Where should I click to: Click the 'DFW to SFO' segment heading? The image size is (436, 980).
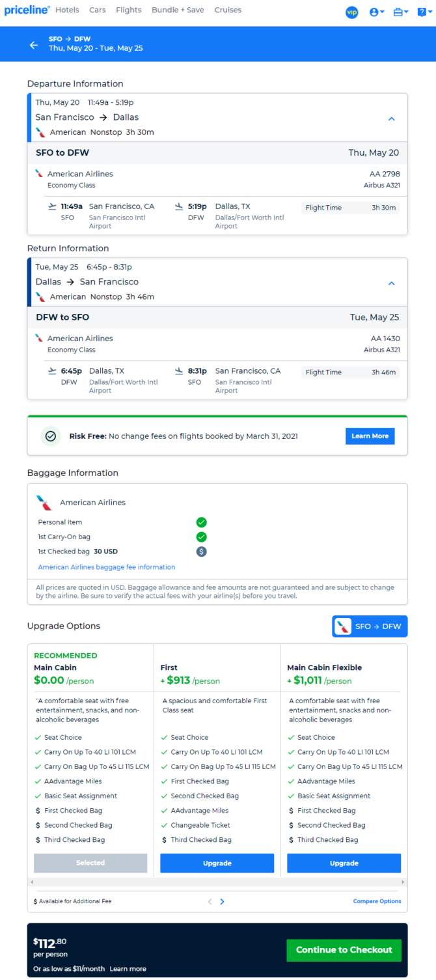click(62, 318)
